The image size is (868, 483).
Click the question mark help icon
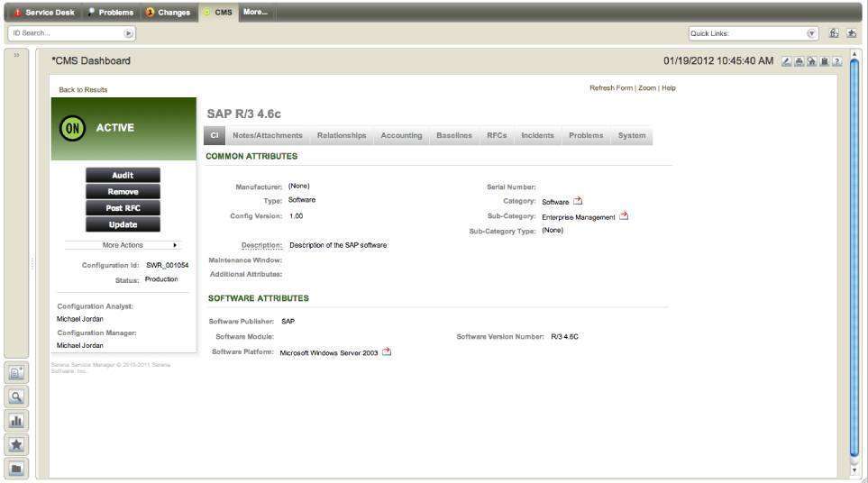click(x=837, y=61)
